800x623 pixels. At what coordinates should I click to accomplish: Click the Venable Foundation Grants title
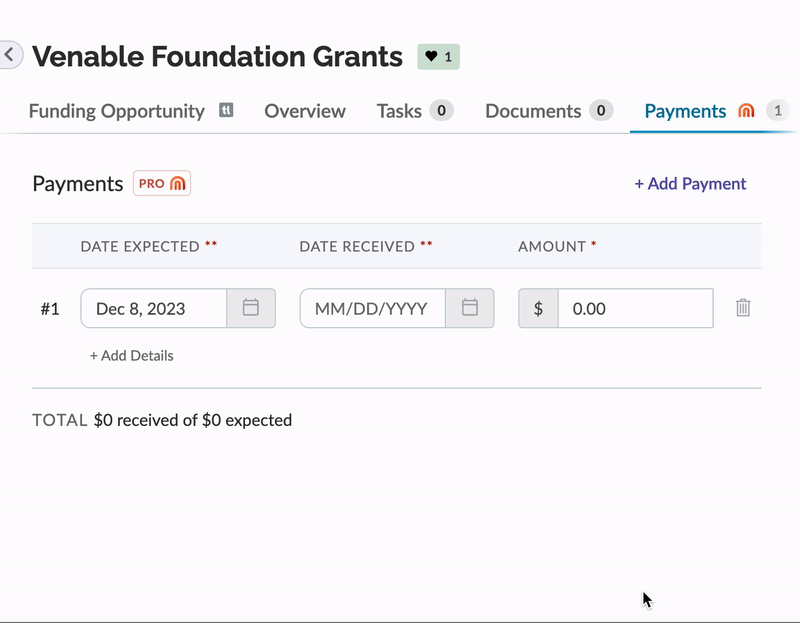point(217,56)
